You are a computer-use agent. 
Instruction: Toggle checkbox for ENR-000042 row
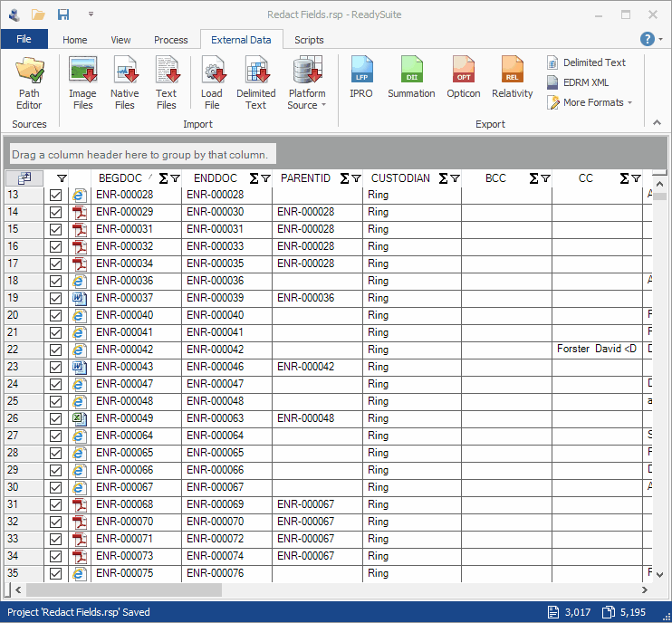pyautogui.click(x=56, y=350)
